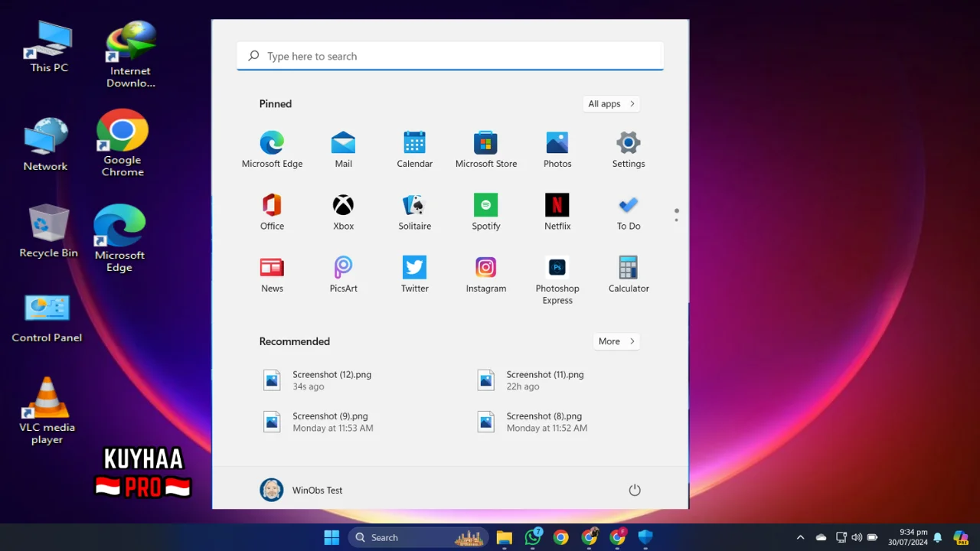Select Google Chrome desktop shortcut

tap(122, 143)
